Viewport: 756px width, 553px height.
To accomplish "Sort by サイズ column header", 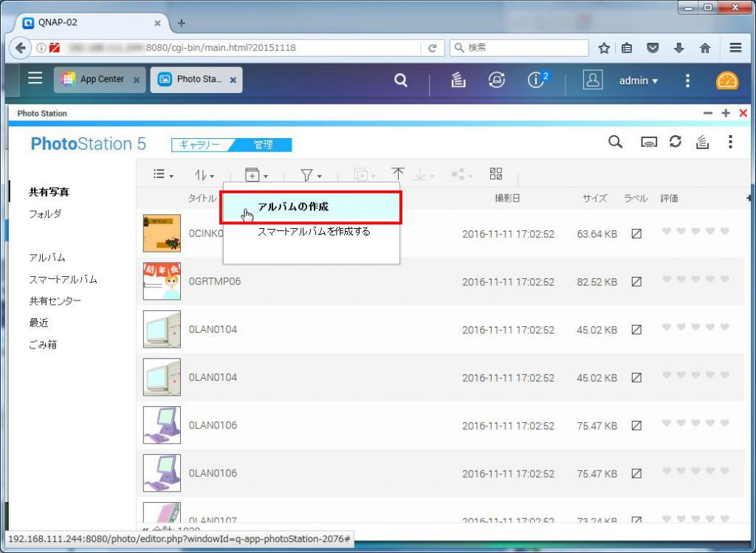I will (x=594, y=198).
